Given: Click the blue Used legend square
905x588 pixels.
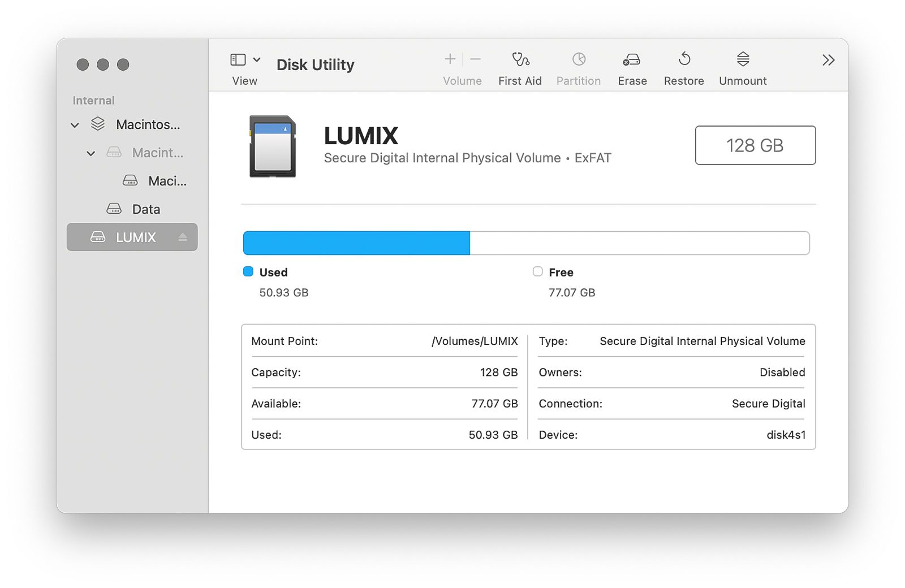Looking at the screenshot, I should coord(248,272).
